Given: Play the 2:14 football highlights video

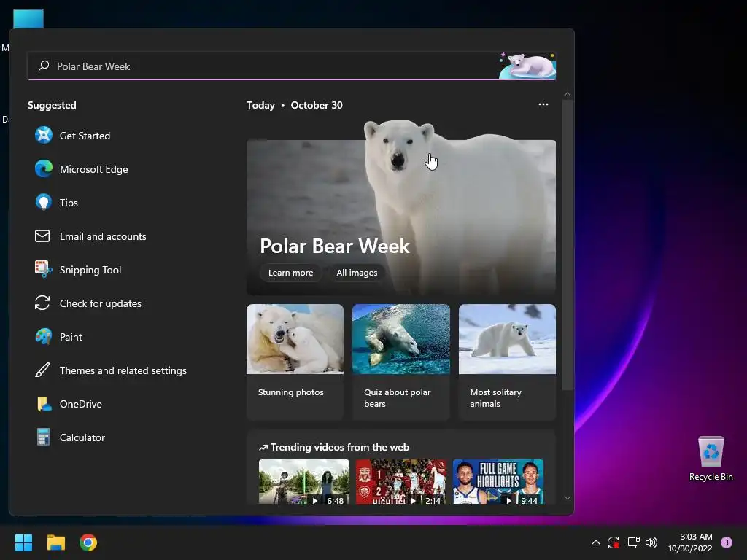Looking at the screenshot, I should (x=401, y=481).
